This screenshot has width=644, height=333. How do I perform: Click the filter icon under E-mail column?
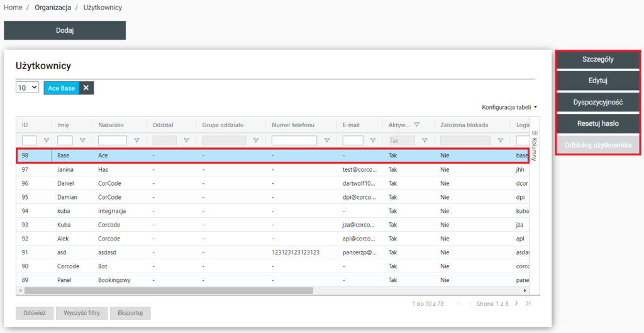point(372,140)
